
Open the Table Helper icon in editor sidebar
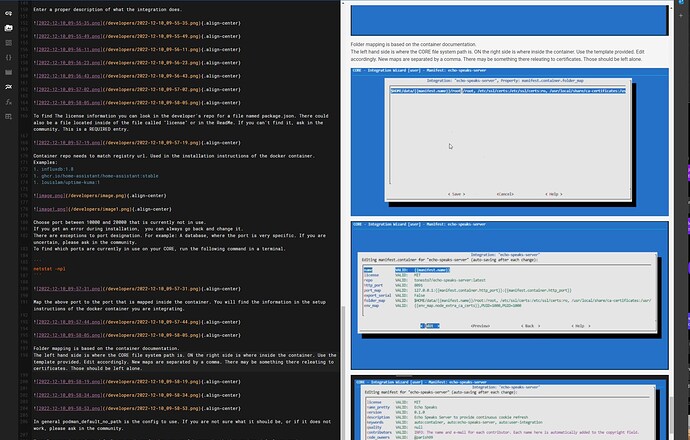click(8, 117)
